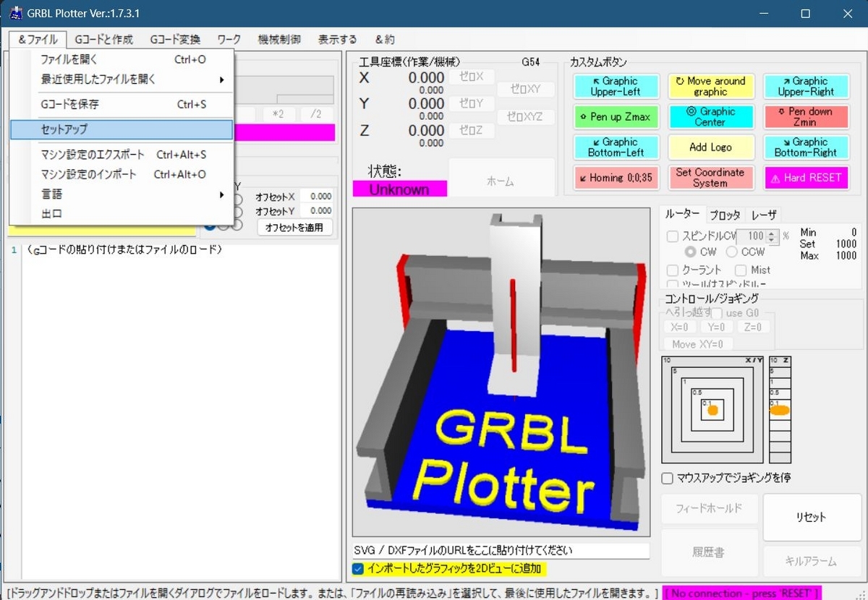
Task: Open the ワーク menu
Action: [229, 40]
